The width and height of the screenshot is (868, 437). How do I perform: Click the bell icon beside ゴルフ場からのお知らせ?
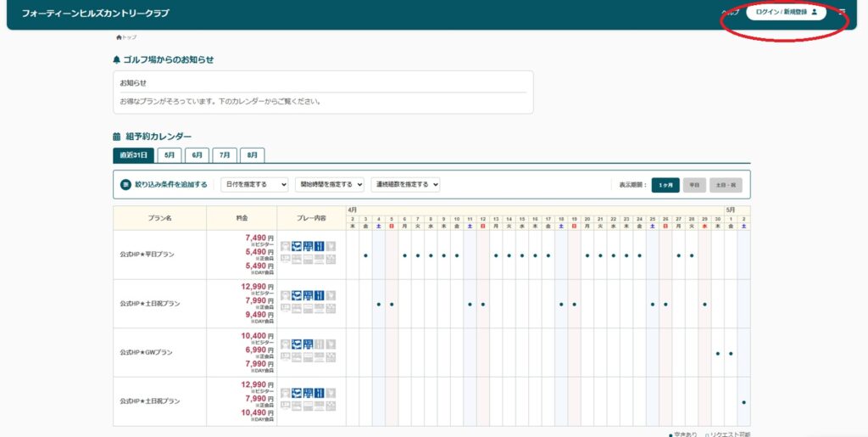click(x=117, y=60)
